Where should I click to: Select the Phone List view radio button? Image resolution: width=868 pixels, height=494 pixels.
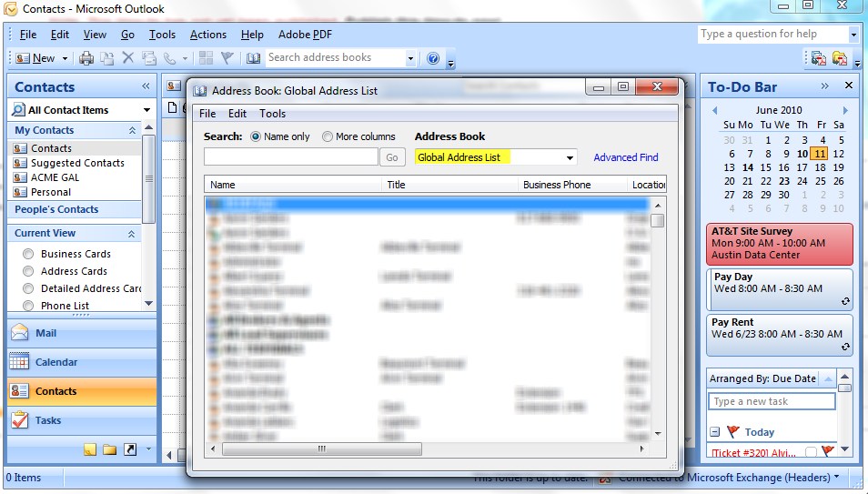click(28, 306)
